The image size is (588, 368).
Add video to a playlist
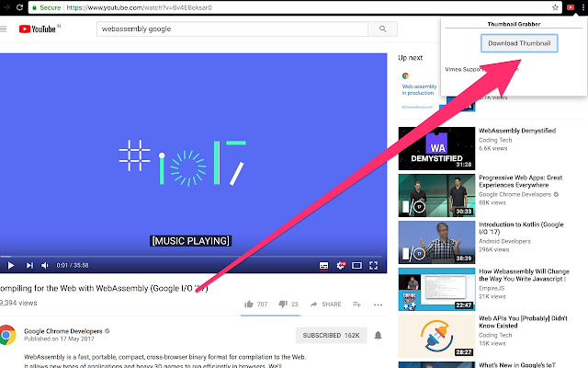356,305
